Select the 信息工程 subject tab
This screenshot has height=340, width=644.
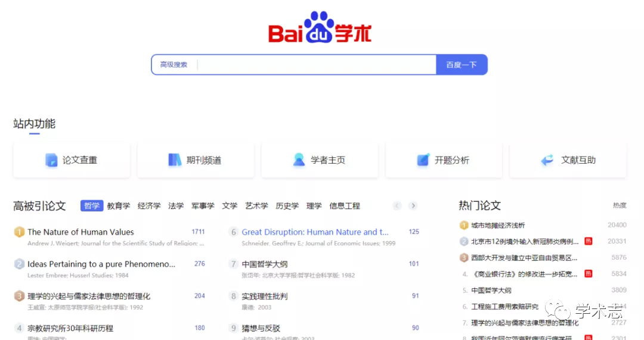(x=345, y=206)
